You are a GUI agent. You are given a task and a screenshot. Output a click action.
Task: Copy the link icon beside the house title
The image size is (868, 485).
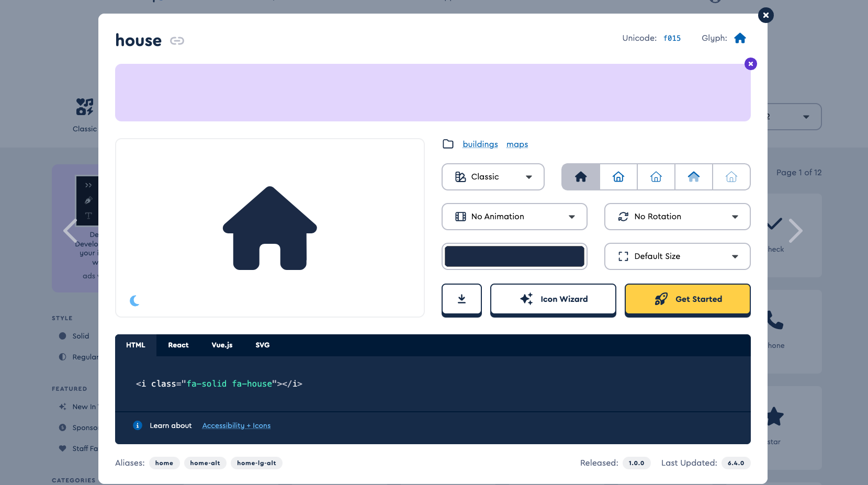(177, 41)
